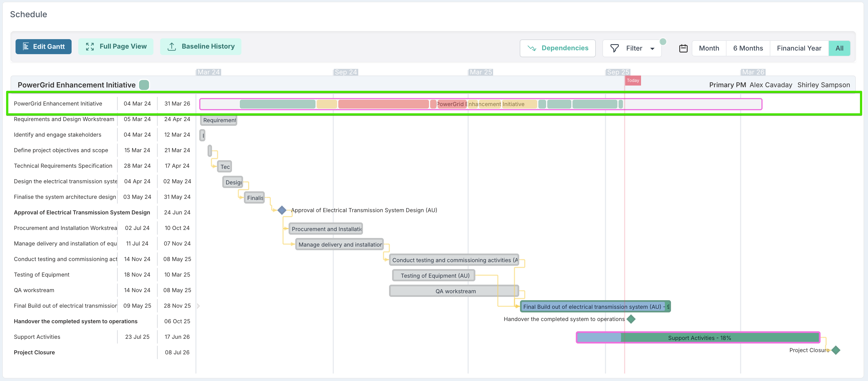Click the Project Closure milestone diamond
868x381 pixels.
click(x=836, y=350)
